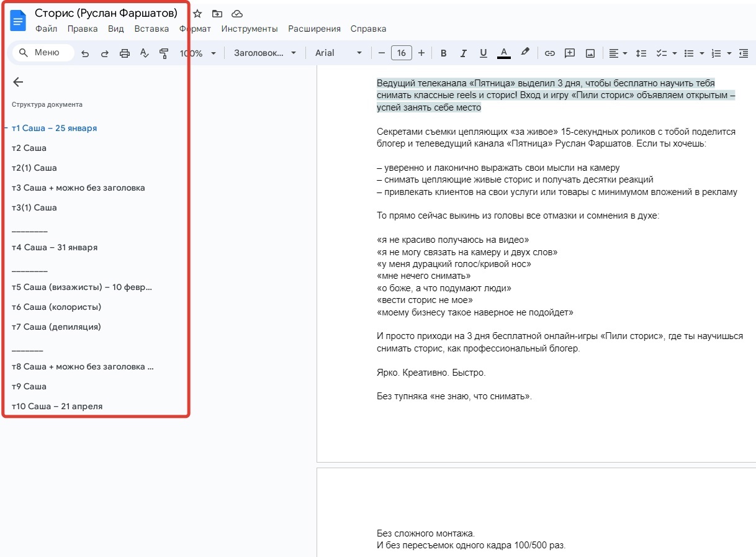Screen dimensions: 756x557
Task: Open the zoom level dropdown at 100%
Action: pyautogui.click(x=198, y=53)
